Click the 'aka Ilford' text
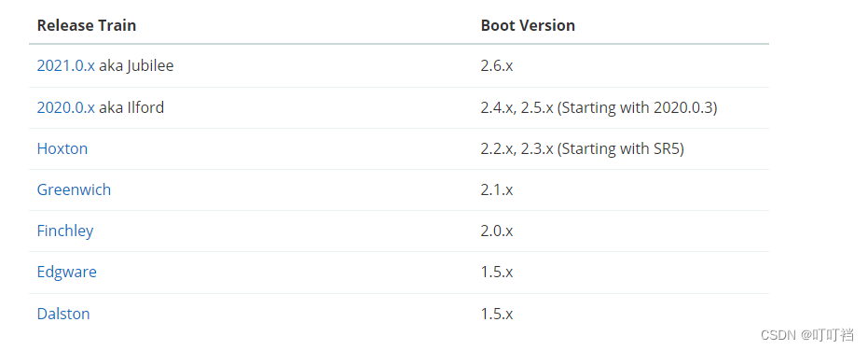 click(x=131, y=107)
